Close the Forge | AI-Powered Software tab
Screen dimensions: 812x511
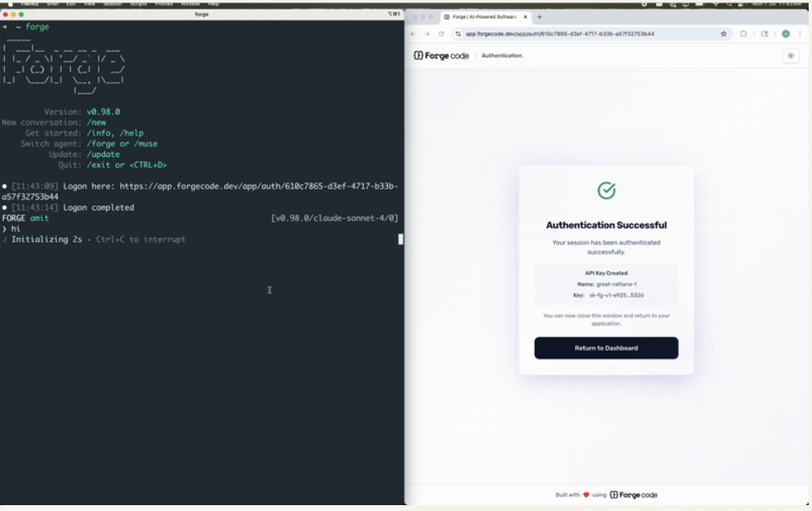(525, 17)
